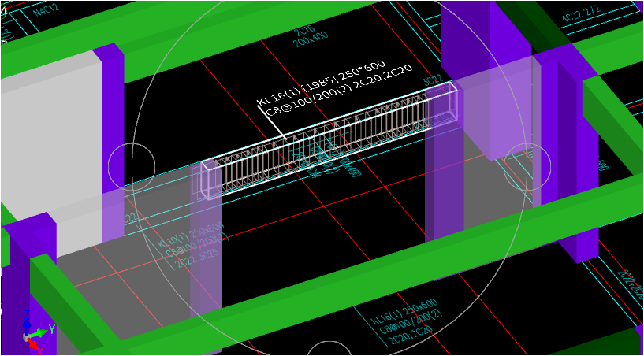Click the green Y axis of the gizmo
The image size is (644, 356).
pyautogui.click(x=40, y=332)
